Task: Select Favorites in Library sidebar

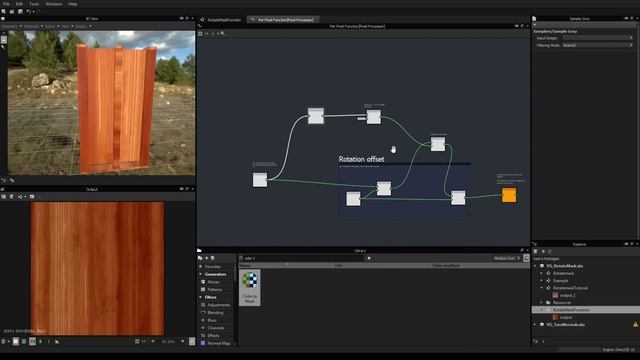Action: point(213,267)
